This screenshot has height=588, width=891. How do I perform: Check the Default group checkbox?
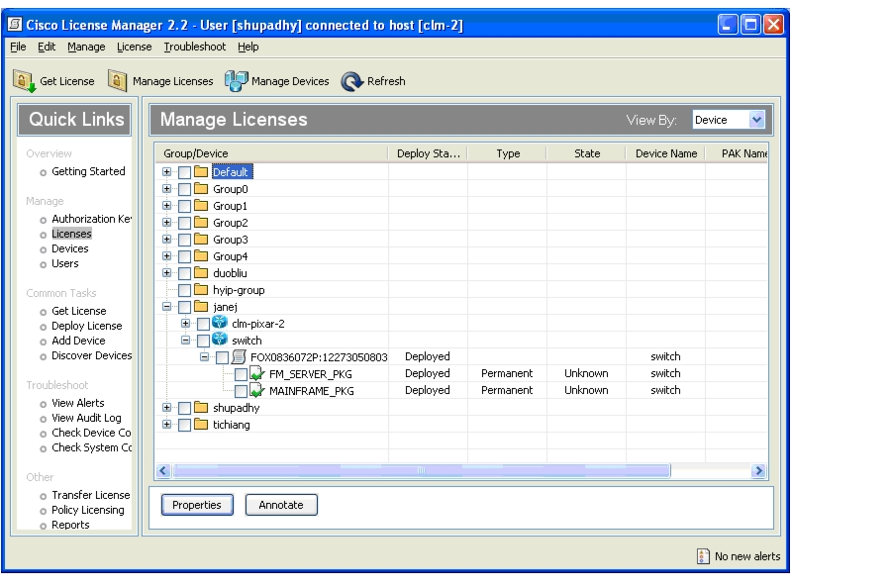(x=184, y=172)
